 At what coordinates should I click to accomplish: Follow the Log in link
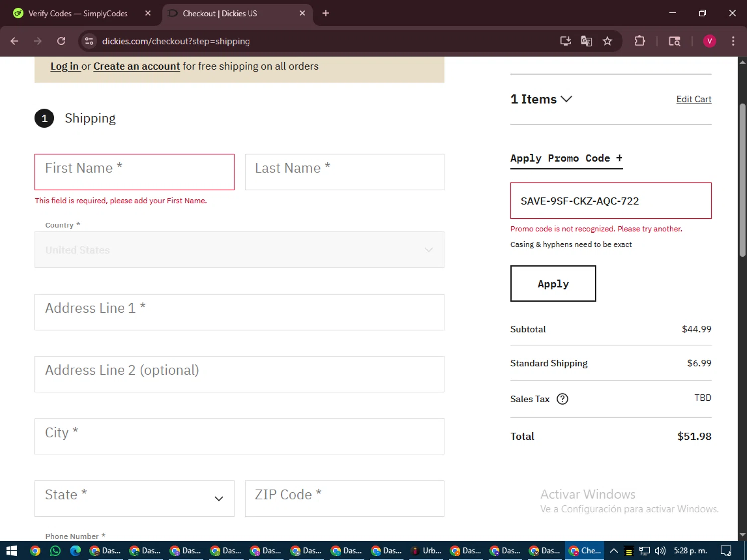(65, 66)
